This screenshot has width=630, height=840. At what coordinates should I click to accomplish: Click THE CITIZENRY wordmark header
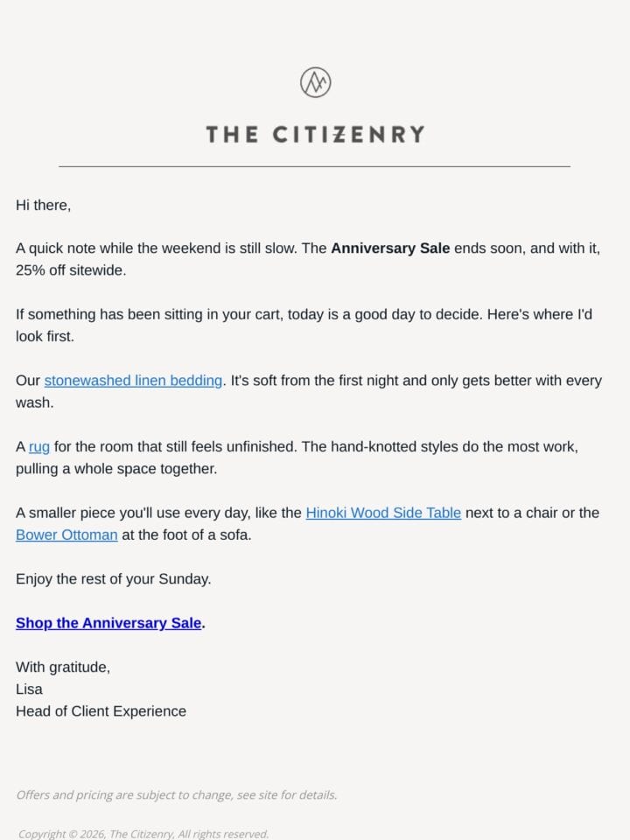click(315, 135)
